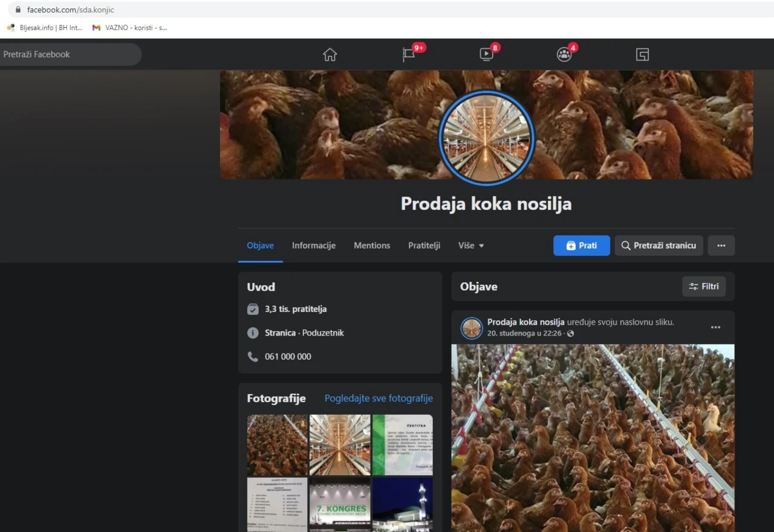
Task: Click the Prodaja koka nosilja page title
Action: [x=486, y=204]
